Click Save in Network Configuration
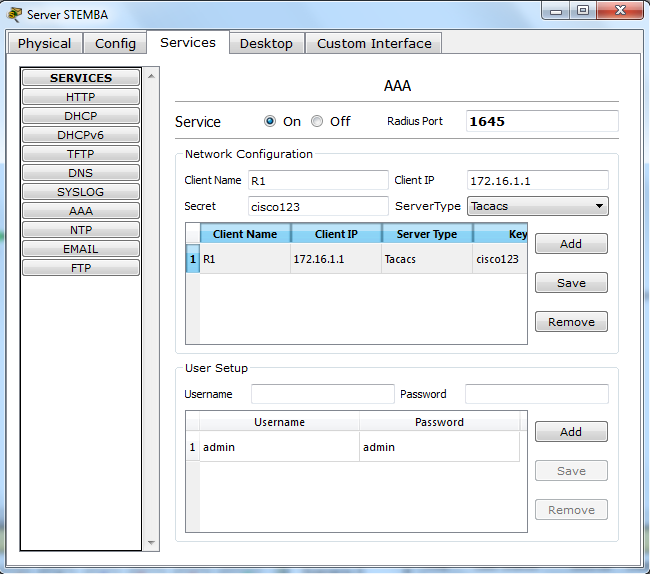The height and width of the screenshot is (574, 650). point(571,283)
